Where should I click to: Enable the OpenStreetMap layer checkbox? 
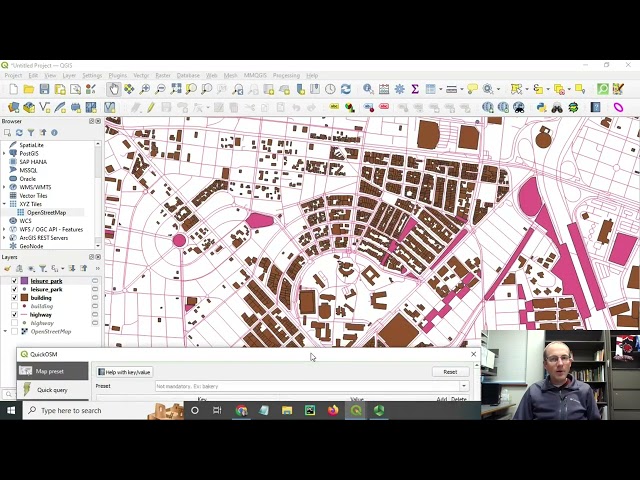pos(14,331)
